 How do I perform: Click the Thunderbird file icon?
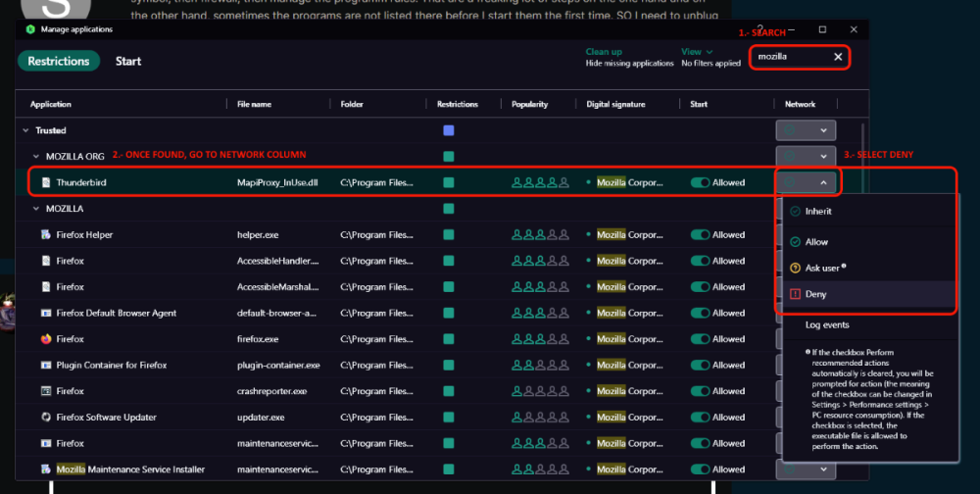[x=46, y=182]
